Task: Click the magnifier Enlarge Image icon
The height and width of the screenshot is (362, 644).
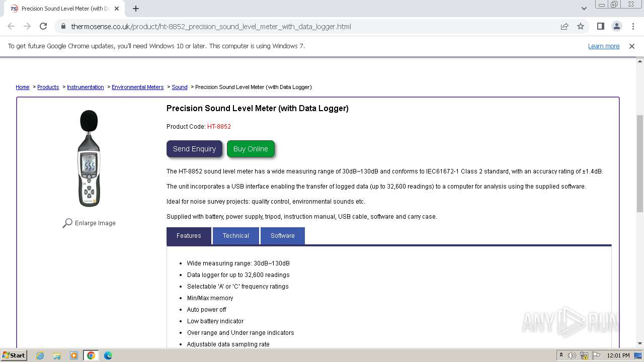Action: pyautogui.click(x=67, y=223)
